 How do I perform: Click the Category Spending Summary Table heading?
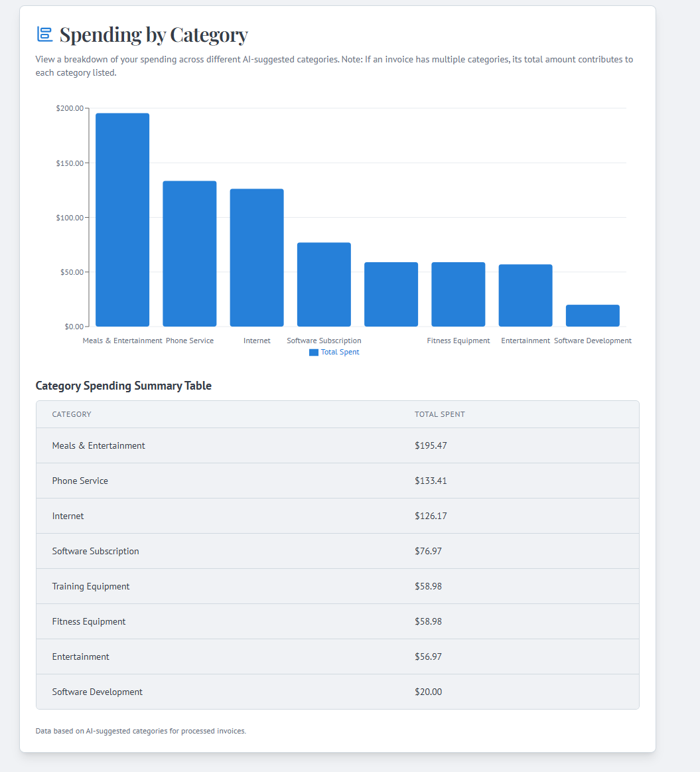point(123,386)
